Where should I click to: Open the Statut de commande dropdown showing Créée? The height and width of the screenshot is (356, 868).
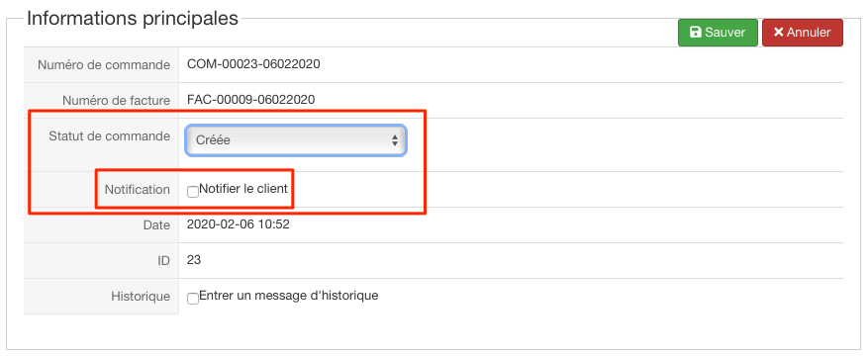coord(296,140)
